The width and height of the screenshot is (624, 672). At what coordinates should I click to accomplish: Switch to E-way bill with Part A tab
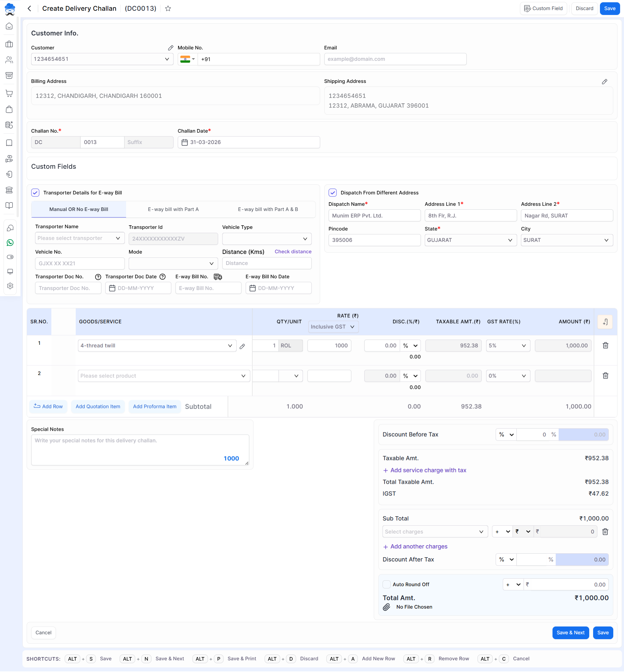coord(173,209)
